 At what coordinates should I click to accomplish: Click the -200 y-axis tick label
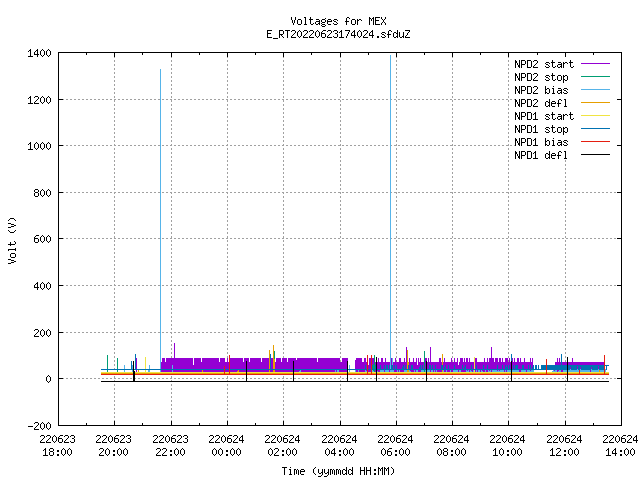point(39,426)
